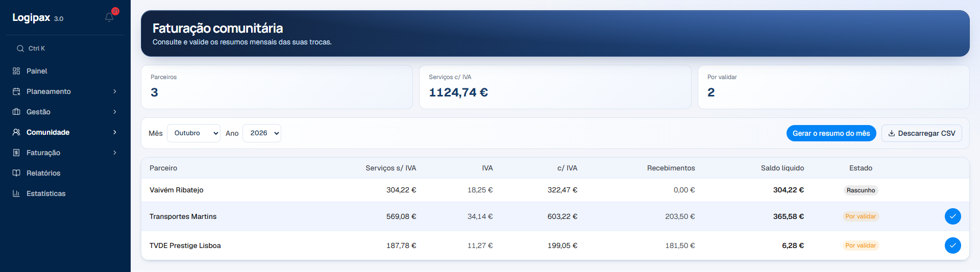Click the search magnifier icon
This screenshot has height=272, width=980.
click(x=20, y=48)
